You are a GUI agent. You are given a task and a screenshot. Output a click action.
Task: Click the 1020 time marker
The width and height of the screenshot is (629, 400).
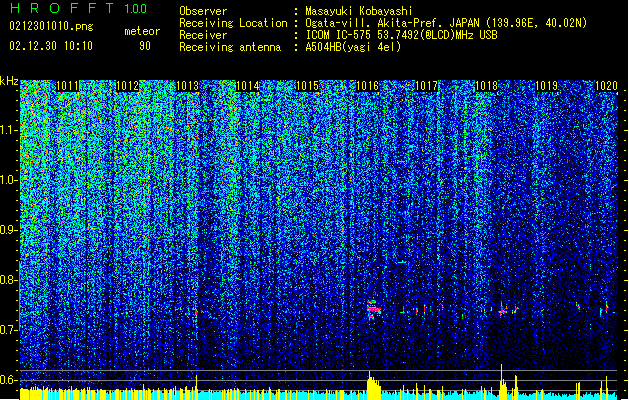606,86
